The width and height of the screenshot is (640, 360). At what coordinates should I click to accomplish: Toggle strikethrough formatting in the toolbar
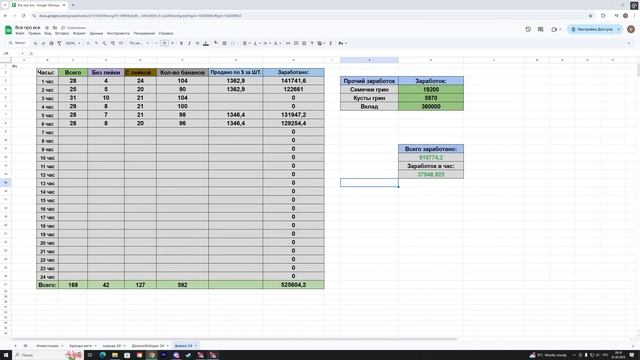tap(198, 43)
